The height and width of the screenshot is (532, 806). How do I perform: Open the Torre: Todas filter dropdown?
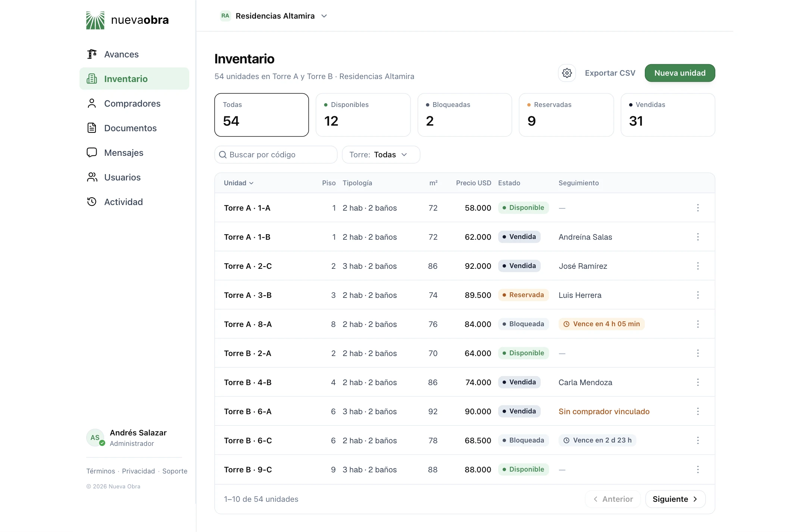click(x=381, y=155)
